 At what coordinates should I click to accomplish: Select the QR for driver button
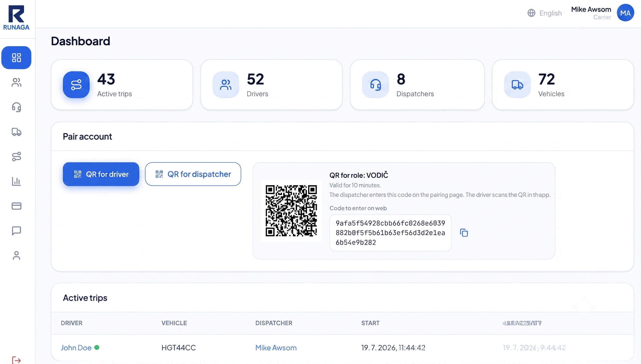pos(101,174)
